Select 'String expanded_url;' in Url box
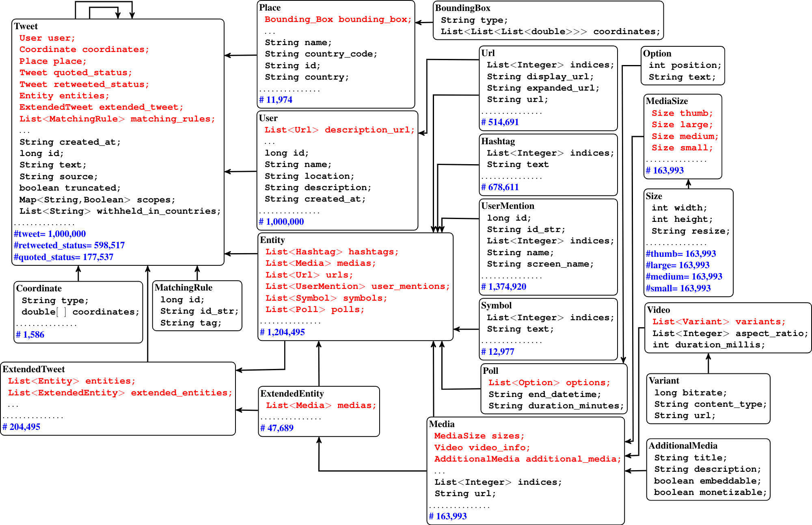Viewport: 812px width, 525px height. pyautogui.click(x=543, y=88)
